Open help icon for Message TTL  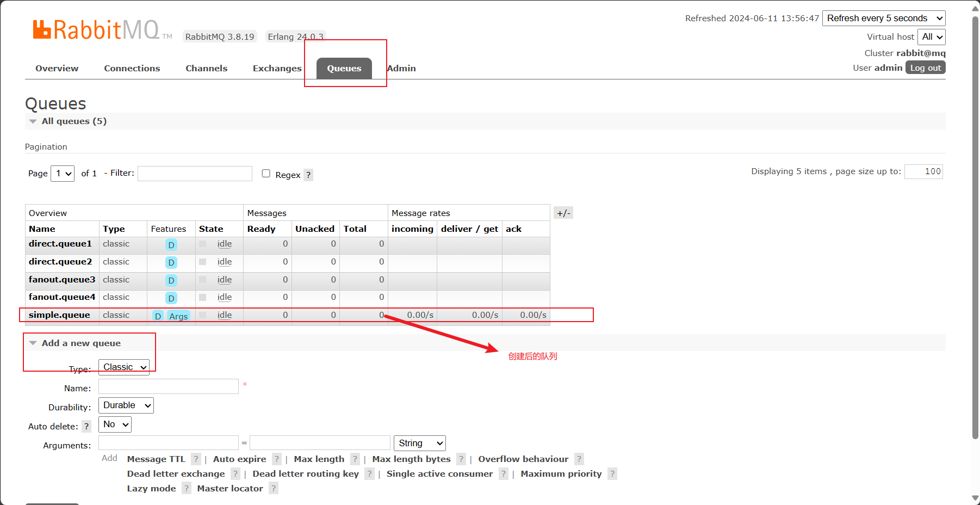196,459
